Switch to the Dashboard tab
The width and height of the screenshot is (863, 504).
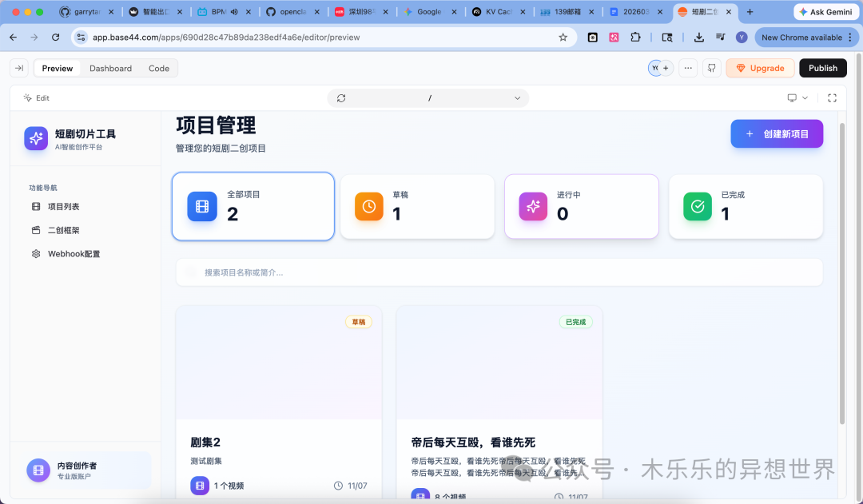tap(110, 68)
